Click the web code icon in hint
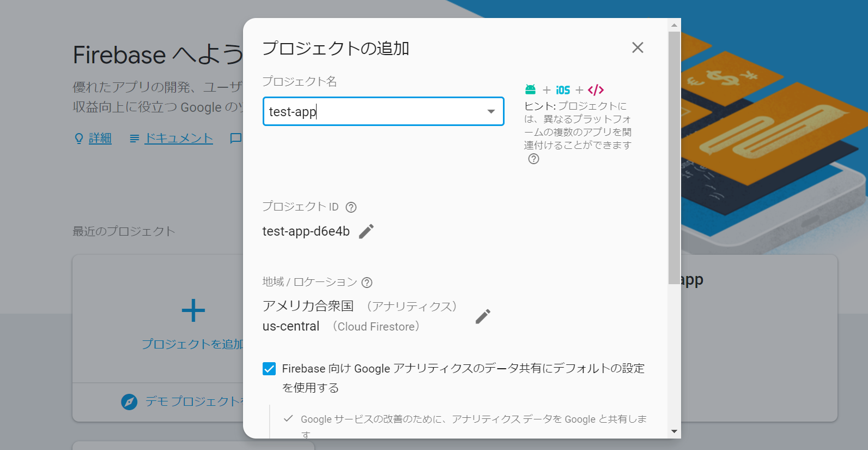Viewport: 868px width, 450px height. coord(596,89)
